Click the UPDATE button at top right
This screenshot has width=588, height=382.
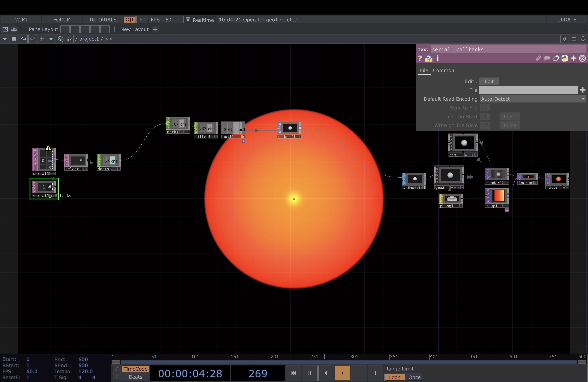coord(567,20)
